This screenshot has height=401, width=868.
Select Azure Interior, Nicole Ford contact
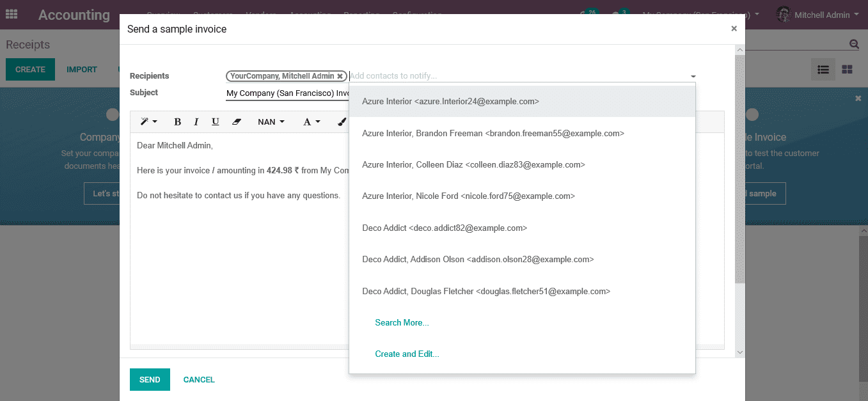522,196
